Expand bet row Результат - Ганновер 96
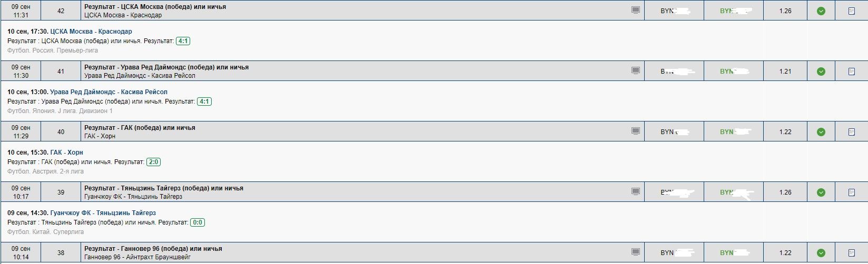The width and height of the screenshot is (868, 264). click(153, 249)
